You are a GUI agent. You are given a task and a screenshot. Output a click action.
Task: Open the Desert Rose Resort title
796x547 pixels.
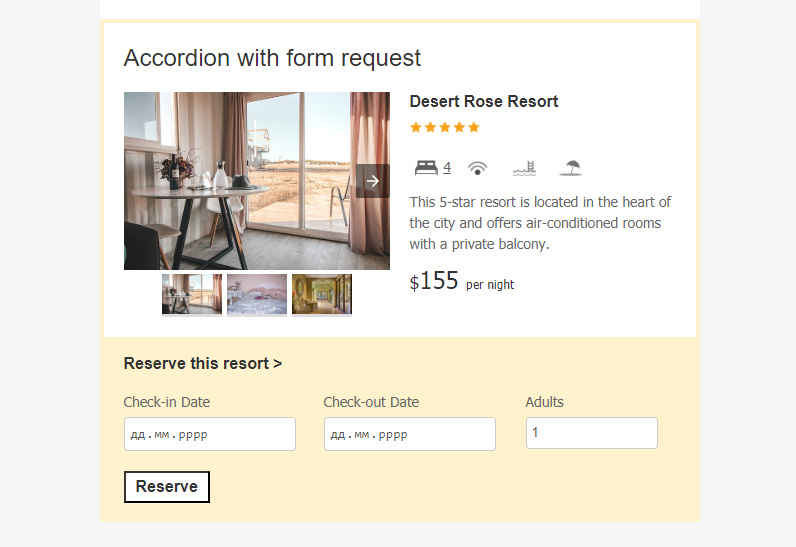coord(484,101)
